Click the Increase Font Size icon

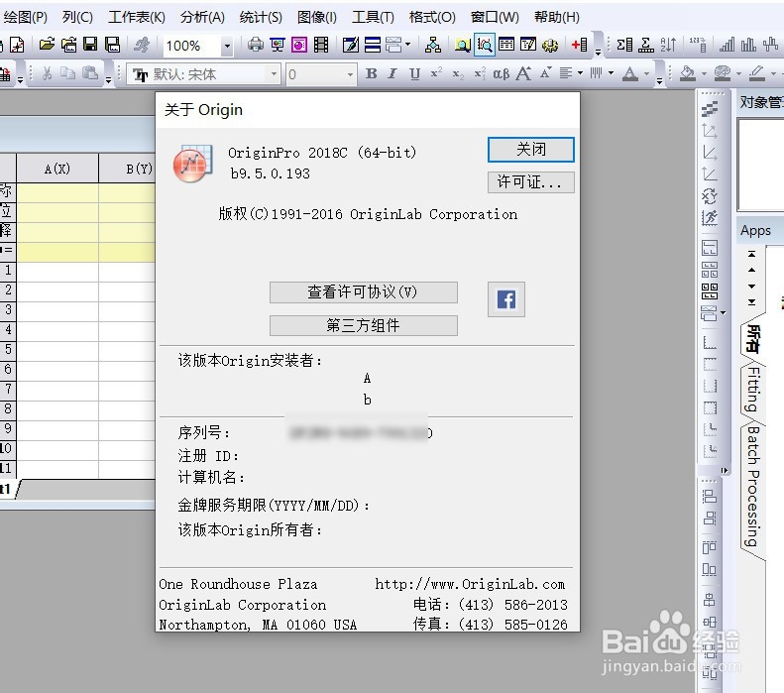click(523, 74)
